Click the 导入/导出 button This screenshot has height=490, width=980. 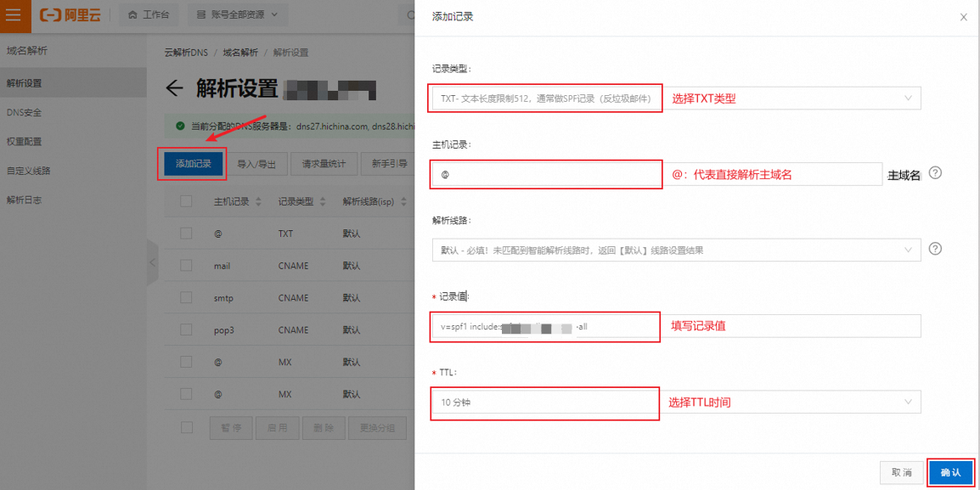257,165
